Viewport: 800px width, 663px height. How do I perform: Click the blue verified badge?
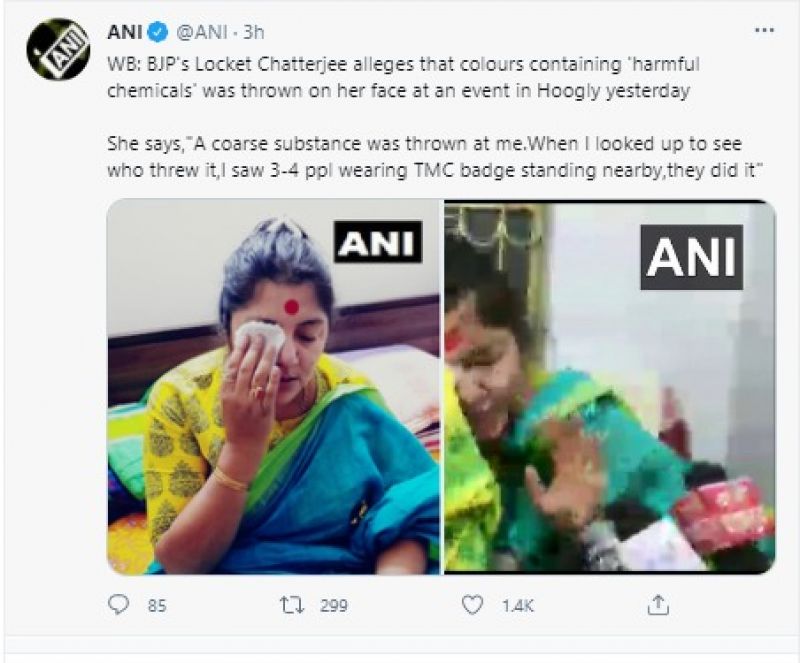(x=157, y=33)
